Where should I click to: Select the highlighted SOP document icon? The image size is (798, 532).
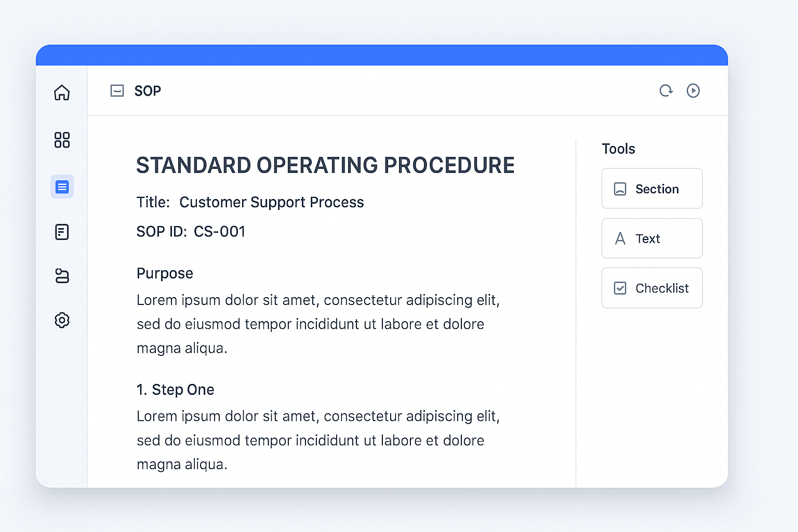point(62,187)
